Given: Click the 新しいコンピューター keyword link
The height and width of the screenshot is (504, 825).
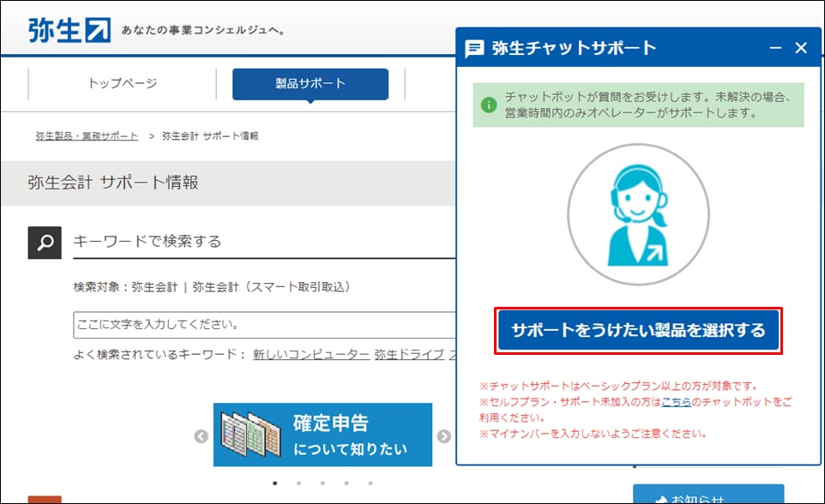Looking at the screenshot, I should tap(311, 355).
